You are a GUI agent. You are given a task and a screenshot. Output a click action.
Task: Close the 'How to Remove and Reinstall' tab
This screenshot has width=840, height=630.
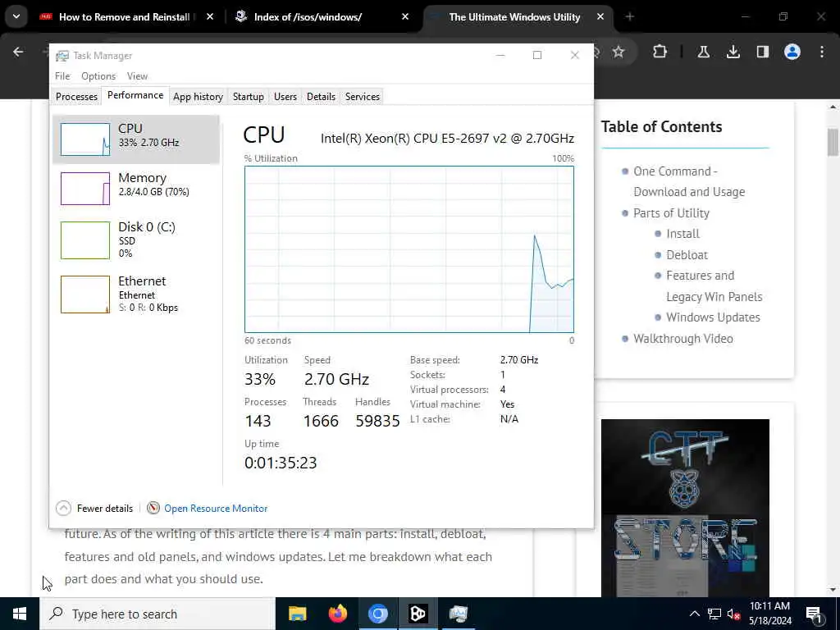[x=210, y=17]
